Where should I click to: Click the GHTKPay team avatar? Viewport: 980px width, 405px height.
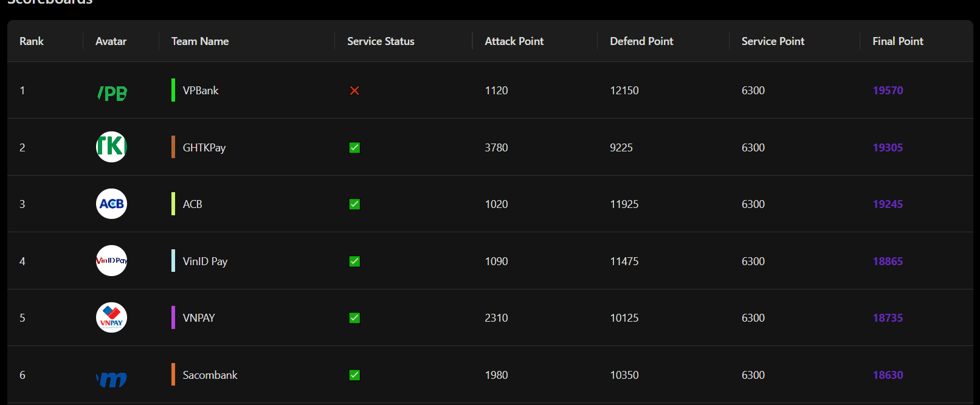(111, 147)
